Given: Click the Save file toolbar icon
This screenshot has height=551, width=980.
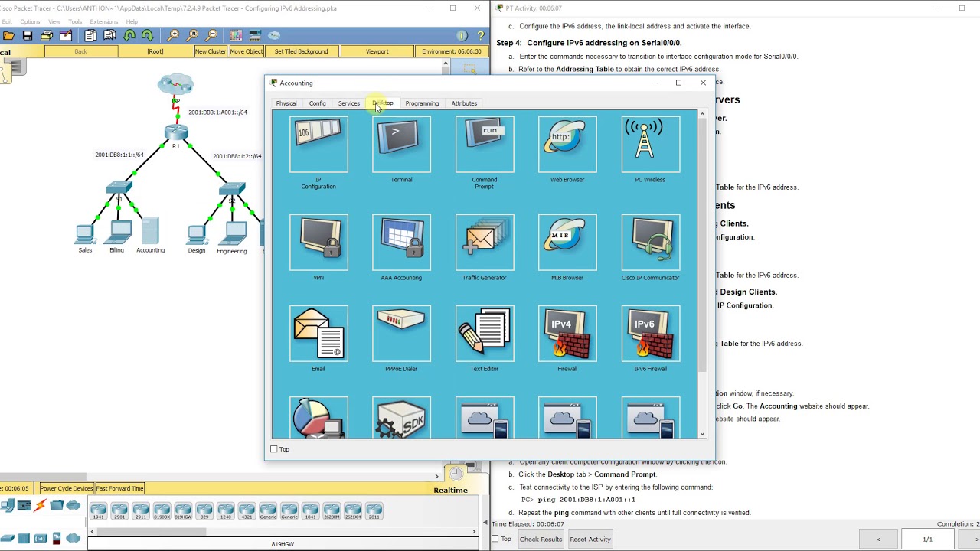Looking at the screenshot, I should pyautogui.click(x=28, y=35).
